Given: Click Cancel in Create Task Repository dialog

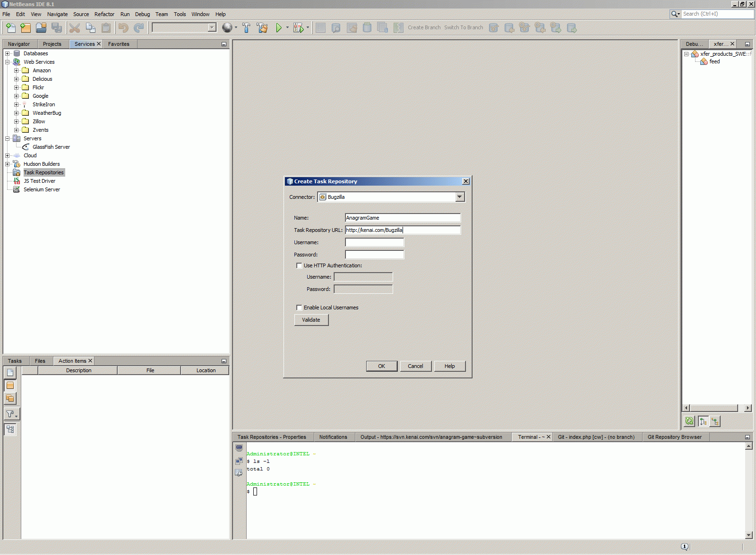Looking at the screenshot, I should [x=416, y=366].
